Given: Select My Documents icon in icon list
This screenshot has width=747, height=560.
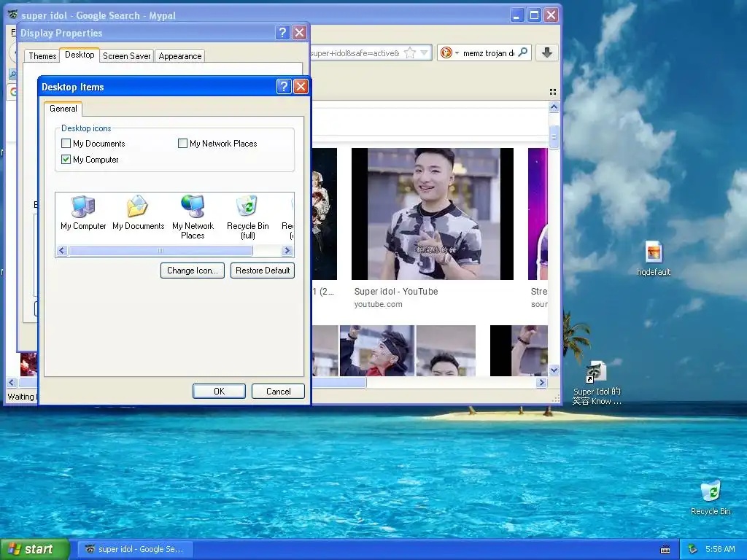Looking at the screenshot, I should 138,213.
